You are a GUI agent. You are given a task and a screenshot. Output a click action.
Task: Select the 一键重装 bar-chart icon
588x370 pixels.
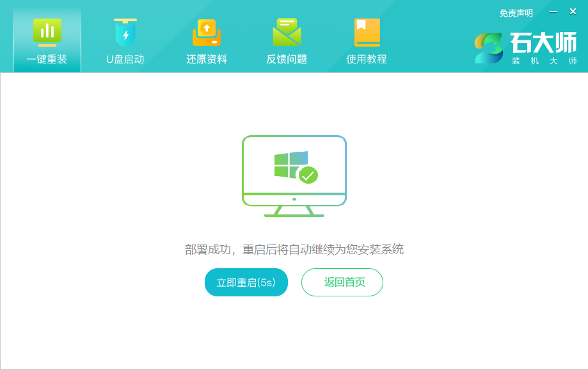(46, 31)
